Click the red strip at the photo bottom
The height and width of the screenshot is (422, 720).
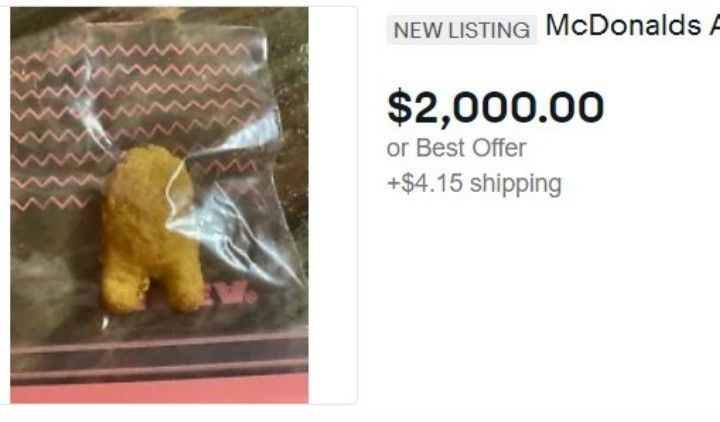pyautogui.click(x=159, y=394)
